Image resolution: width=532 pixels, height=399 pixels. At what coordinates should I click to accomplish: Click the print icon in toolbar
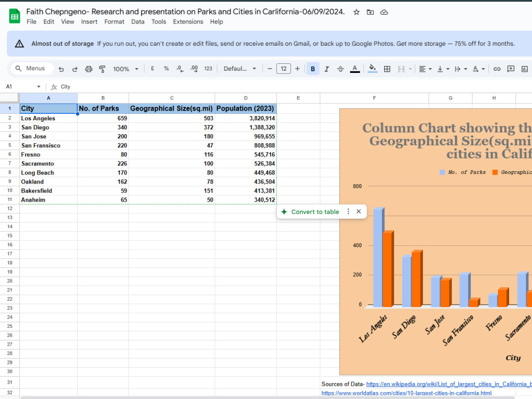tap(88, 69)
